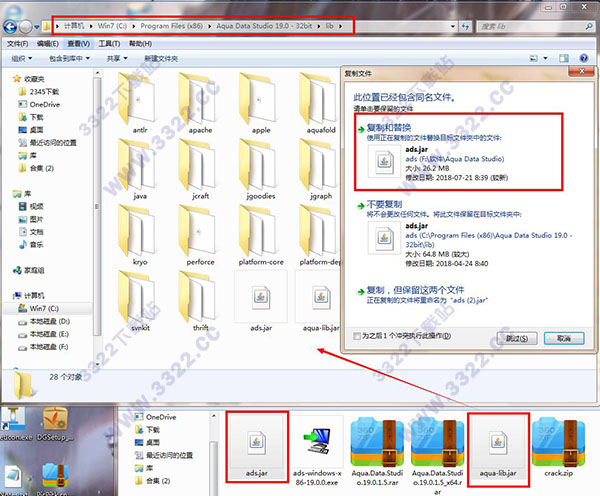This screenshot has height=496, width=600.
Task: Select Win7 (C:) in navigation pane
Action: click(x=44, y=308)
